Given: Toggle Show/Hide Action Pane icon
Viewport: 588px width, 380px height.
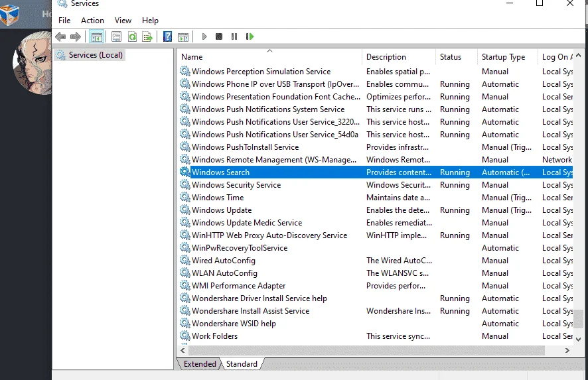Looking at the screenshot, I should (x=183, y=36).
